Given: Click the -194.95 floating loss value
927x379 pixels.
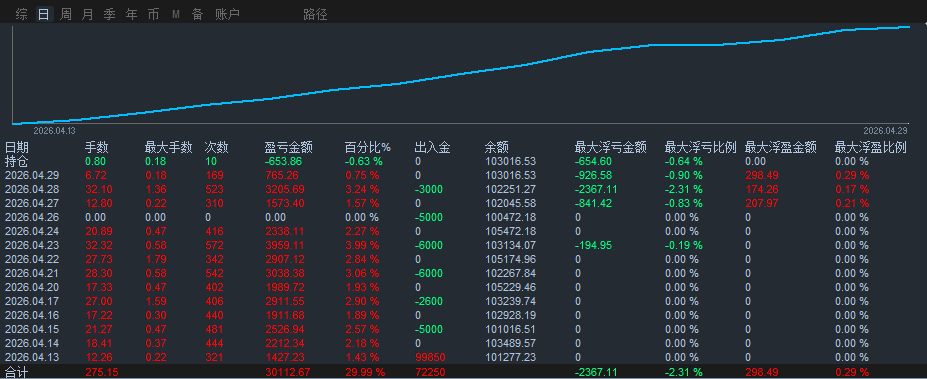Looking at the screenshot, I should coord(593,245).
